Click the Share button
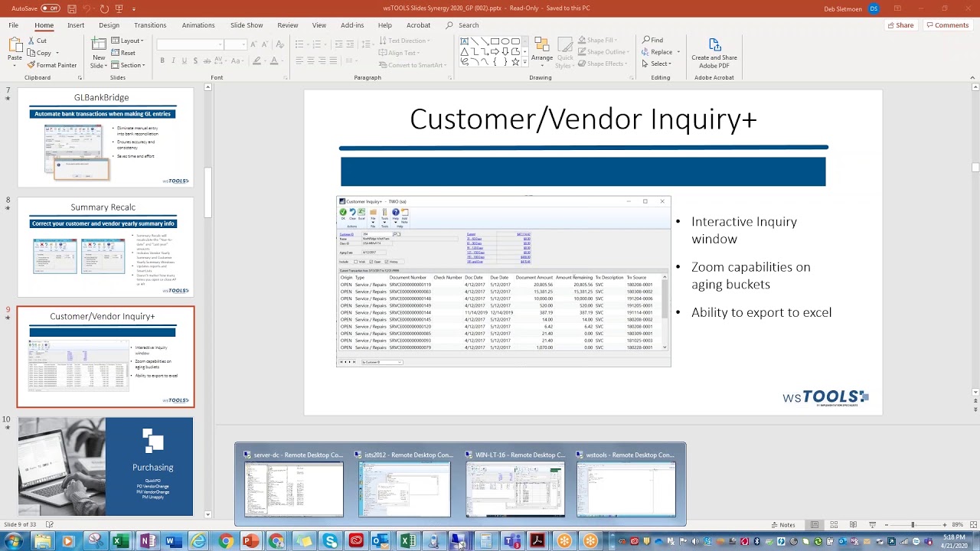 900,25
